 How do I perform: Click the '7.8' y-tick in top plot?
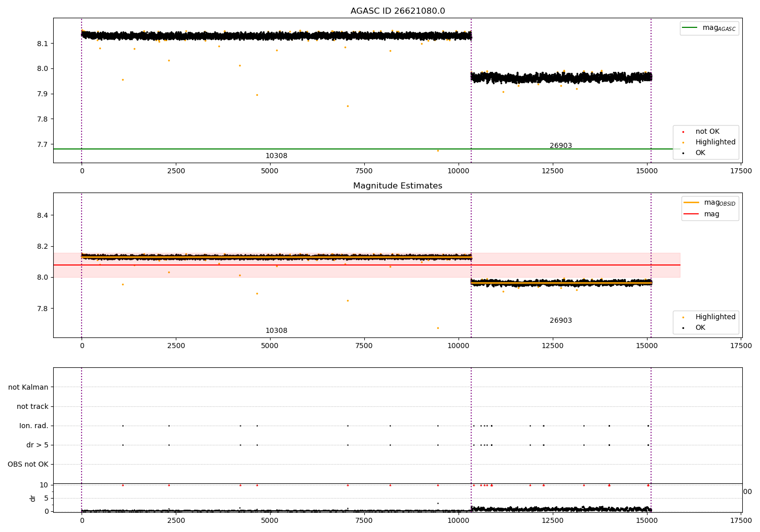pos(43,119)
